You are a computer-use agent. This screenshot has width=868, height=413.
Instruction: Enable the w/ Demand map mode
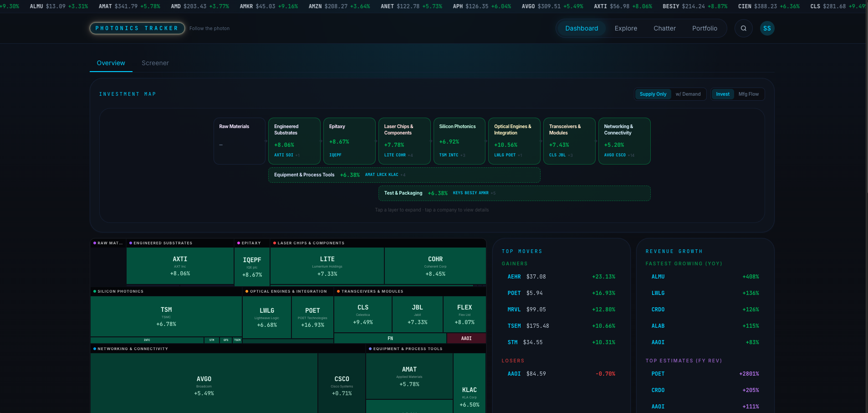pos(689,94)
